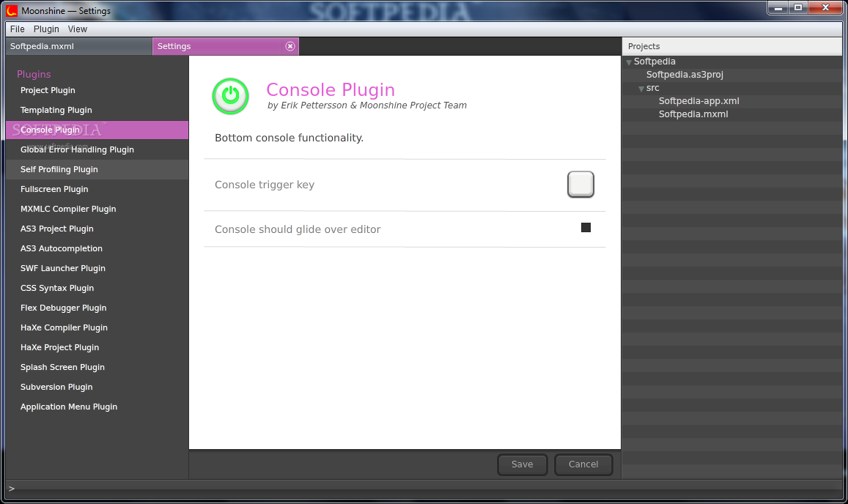Viewport: 848px width, 504px height.
Task: Cancel the settings changes
Action: click(583, 464)
